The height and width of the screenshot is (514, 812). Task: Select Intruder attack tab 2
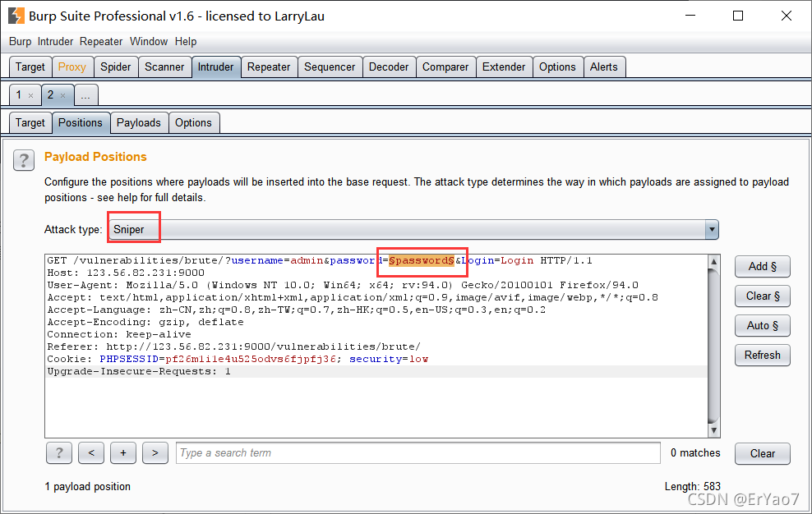[x=50, y=94]
